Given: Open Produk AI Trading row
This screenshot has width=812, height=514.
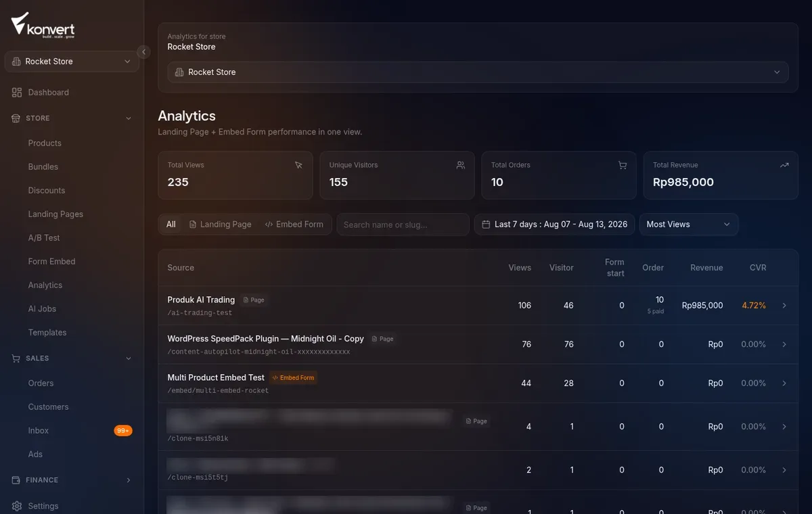Looking at the screenshot, I should [478, 306].
